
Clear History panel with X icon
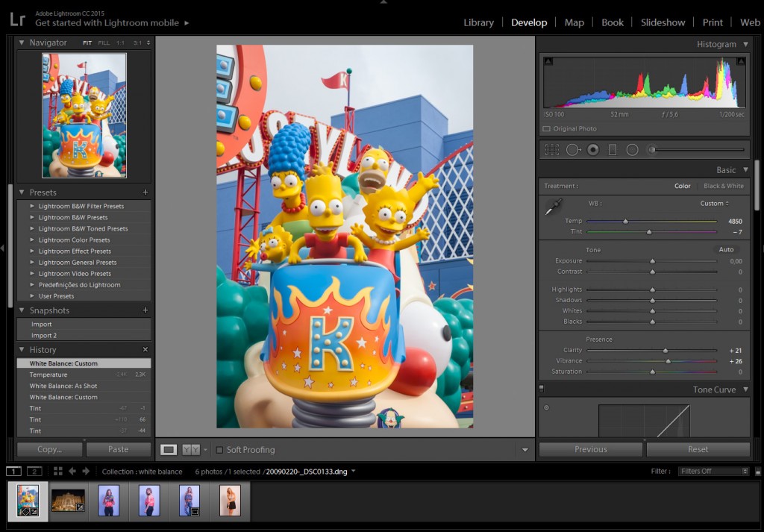[x=145, y=350]
